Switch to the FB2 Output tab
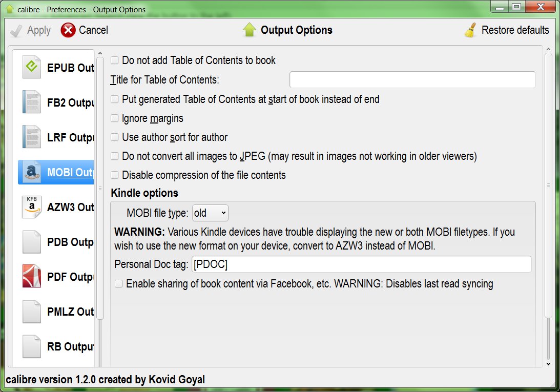This screenshot has height=392, width=560. click(x=70, y=102)
